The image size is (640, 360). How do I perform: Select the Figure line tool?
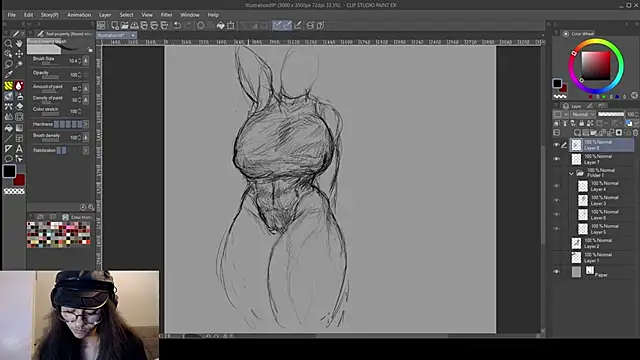click(x=8, y=138)
